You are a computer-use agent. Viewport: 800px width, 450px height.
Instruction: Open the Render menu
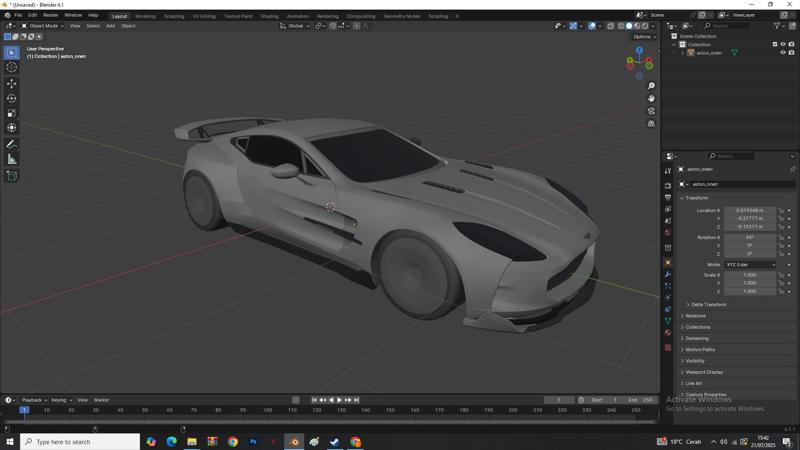point(51,16)
